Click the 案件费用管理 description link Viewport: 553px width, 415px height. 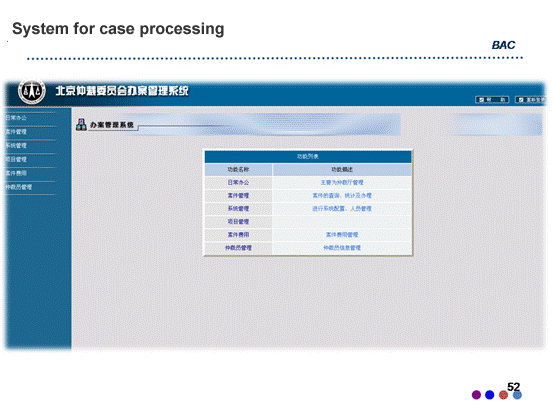click(342, 235)
